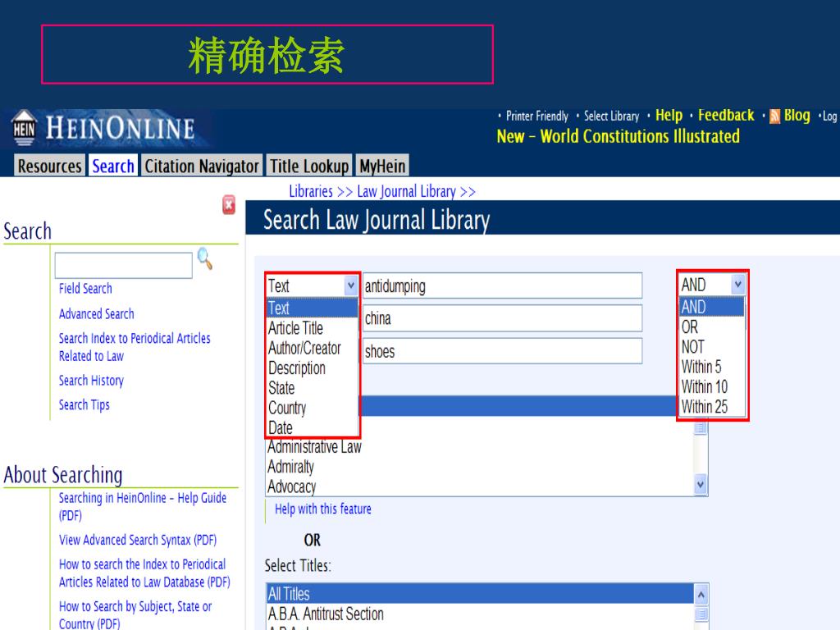Open How to search the Index PDF link
This screenshot has height=630, width=840.
[144, 573]
